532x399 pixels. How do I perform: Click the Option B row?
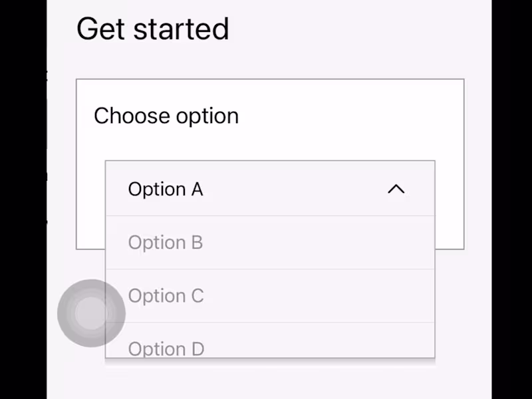tap(199, 242)
